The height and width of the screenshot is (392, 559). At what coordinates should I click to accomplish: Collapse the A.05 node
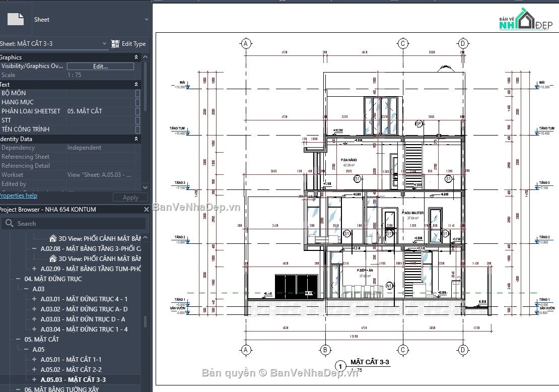pos(26,350)
